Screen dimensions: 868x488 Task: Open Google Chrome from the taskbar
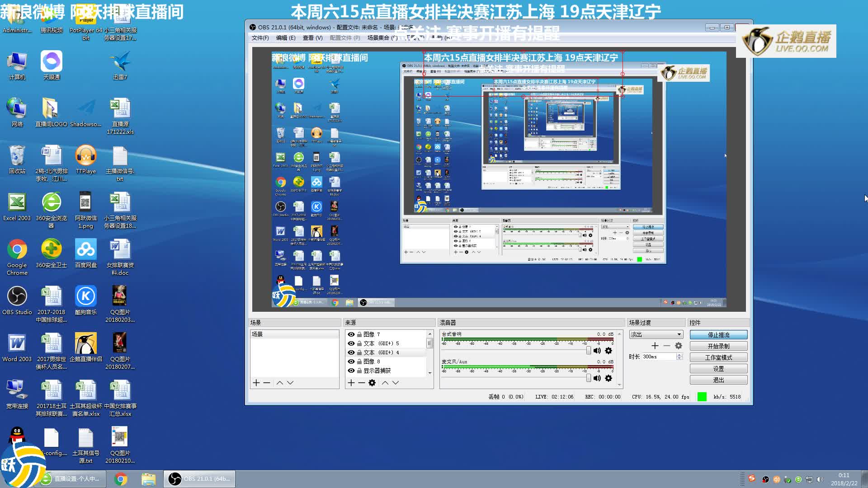click(x=121, y=479)
